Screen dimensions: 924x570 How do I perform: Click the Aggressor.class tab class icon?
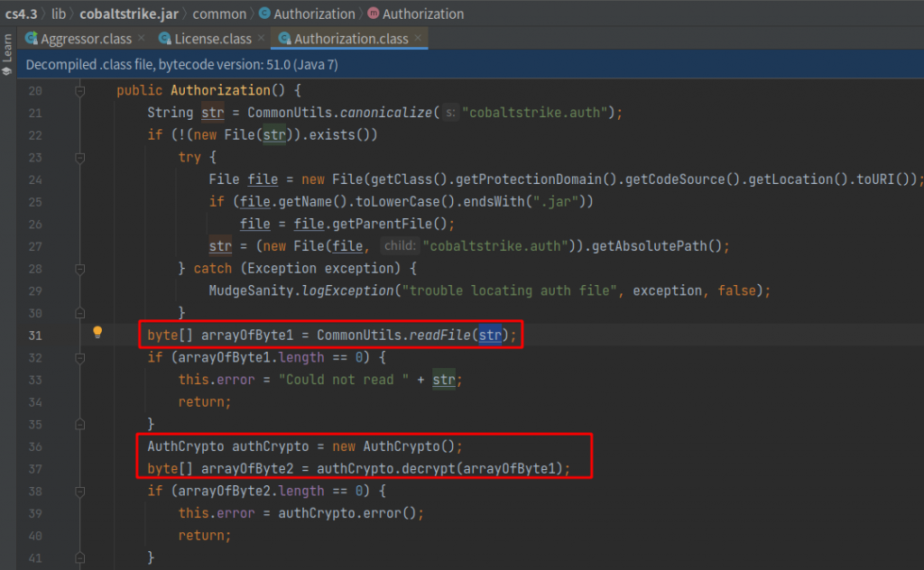(32, 38)
